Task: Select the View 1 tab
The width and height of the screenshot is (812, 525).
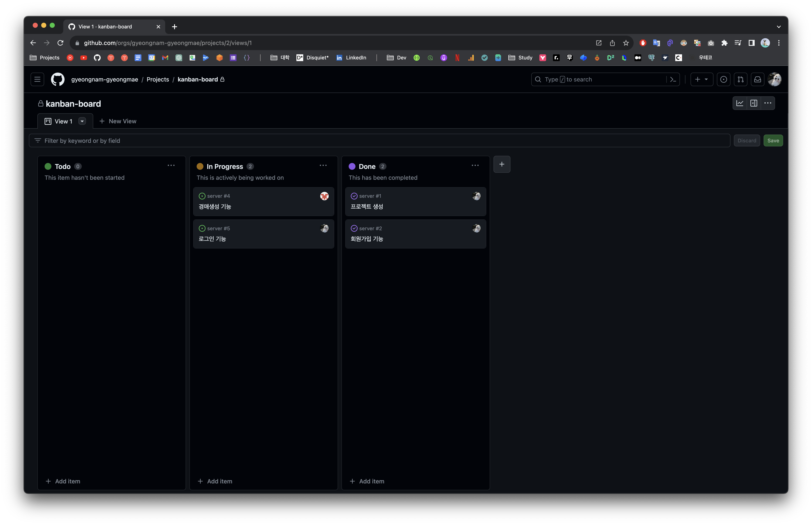Action: 63,121
